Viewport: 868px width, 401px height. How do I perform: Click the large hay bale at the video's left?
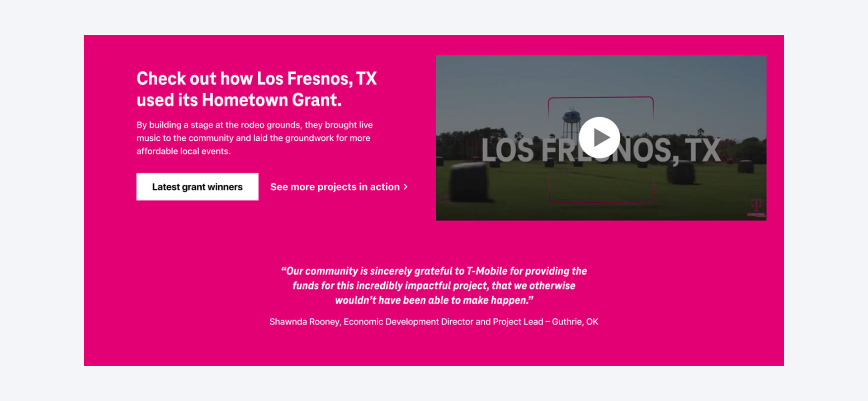click(x=469, y=181)
